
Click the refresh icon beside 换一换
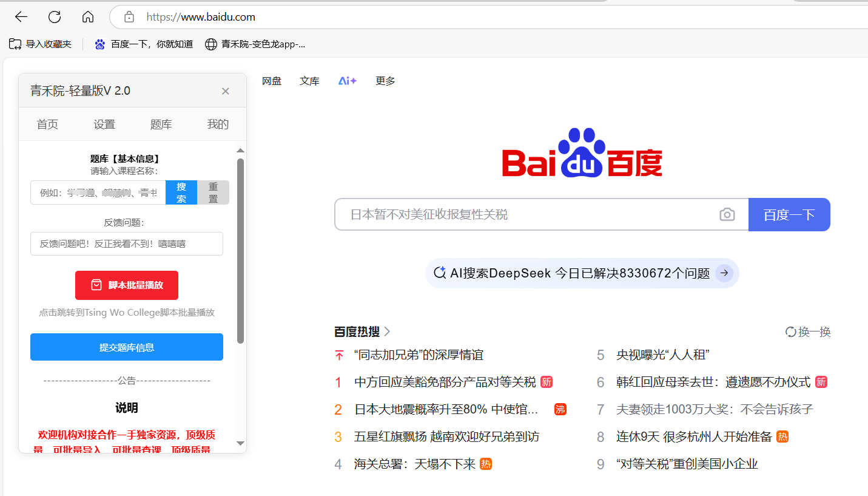tap(791, 332)
